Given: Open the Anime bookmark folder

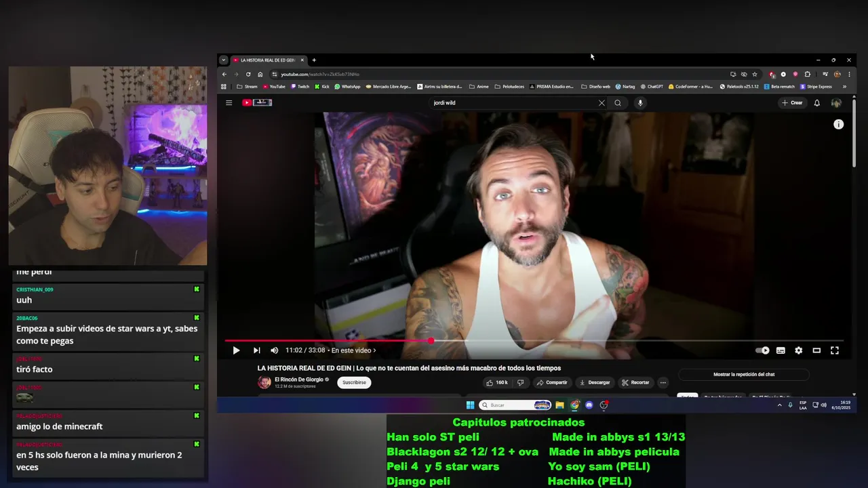Looking at the screenshot, I should coord(479,87).
